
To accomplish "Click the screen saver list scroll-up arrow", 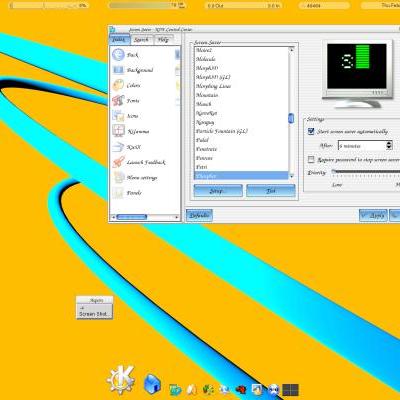I will point(292,50).
